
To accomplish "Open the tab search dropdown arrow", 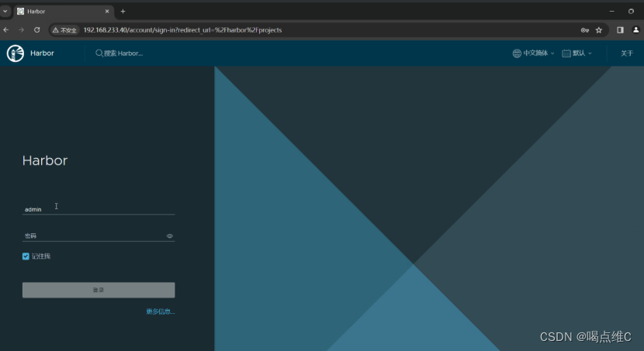I will click(5, 12).
